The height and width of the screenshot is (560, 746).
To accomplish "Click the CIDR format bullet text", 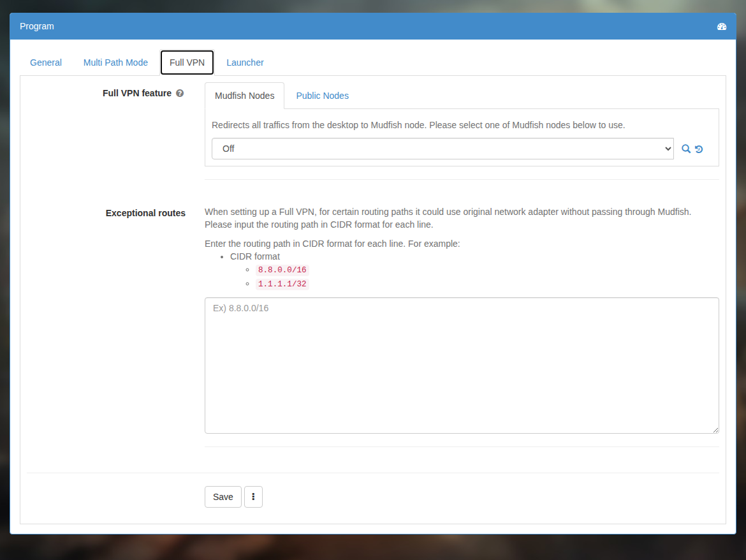I will click(x=255, y=256).
